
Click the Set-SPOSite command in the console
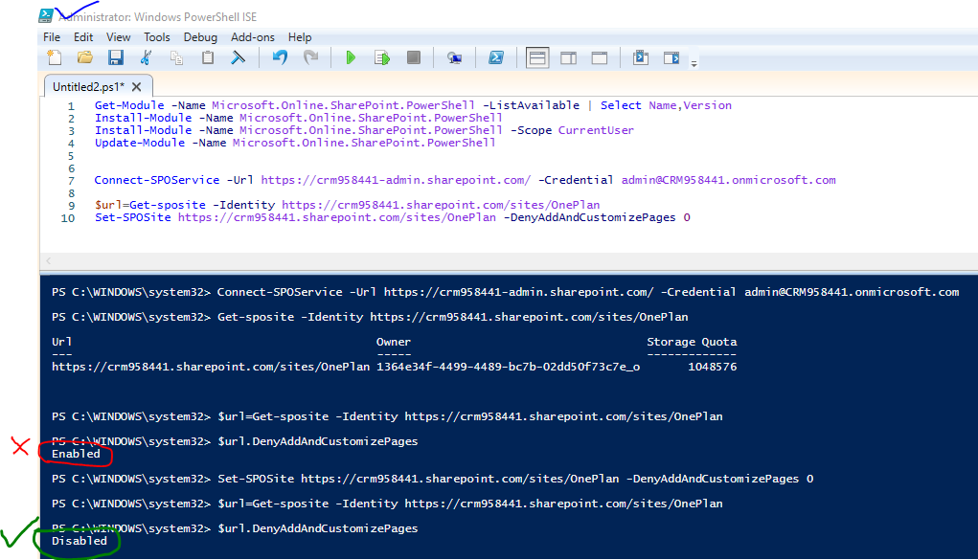pos(256,479)
